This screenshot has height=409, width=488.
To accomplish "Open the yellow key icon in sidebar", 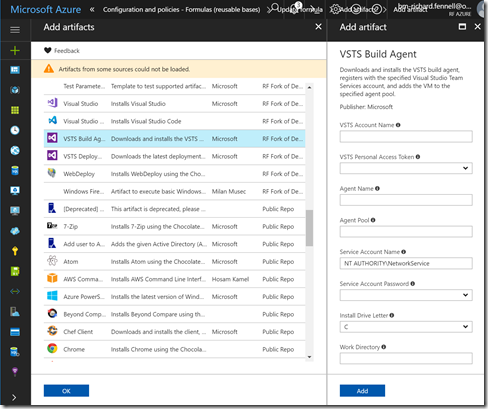I will pyautogui.click(x=15, y=251).
